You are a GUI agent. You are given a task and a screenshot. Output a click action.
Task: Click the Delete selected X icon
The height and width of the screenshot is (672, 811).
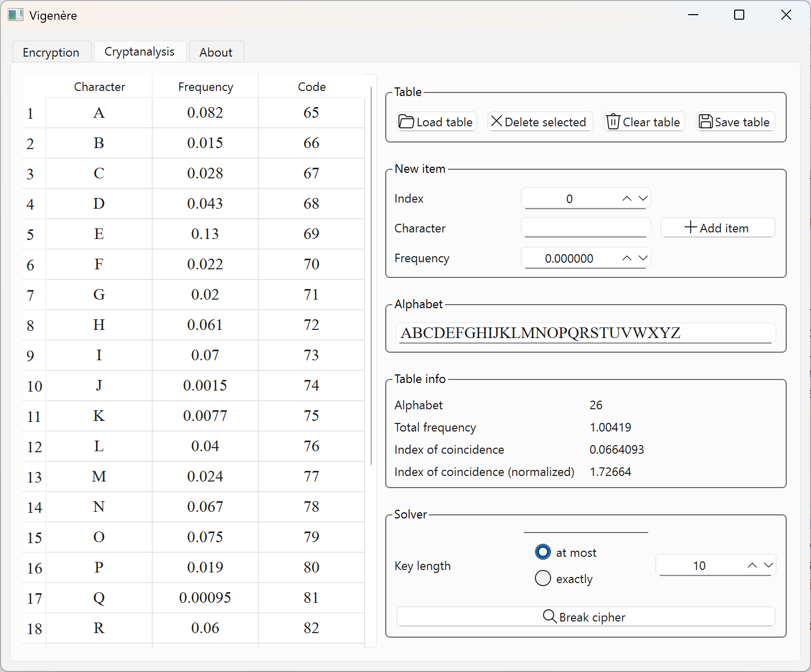pyautogui.click(x=497, y=121)
